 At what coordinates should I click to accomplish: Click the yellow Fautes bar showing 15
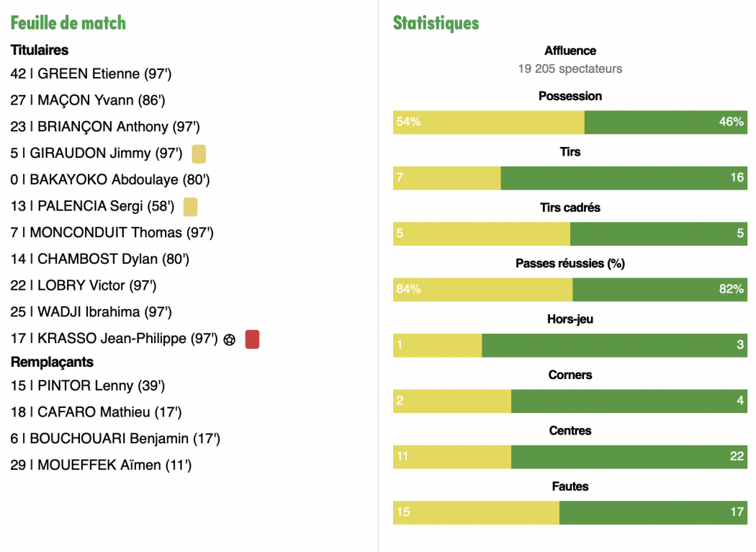[476, 512]
